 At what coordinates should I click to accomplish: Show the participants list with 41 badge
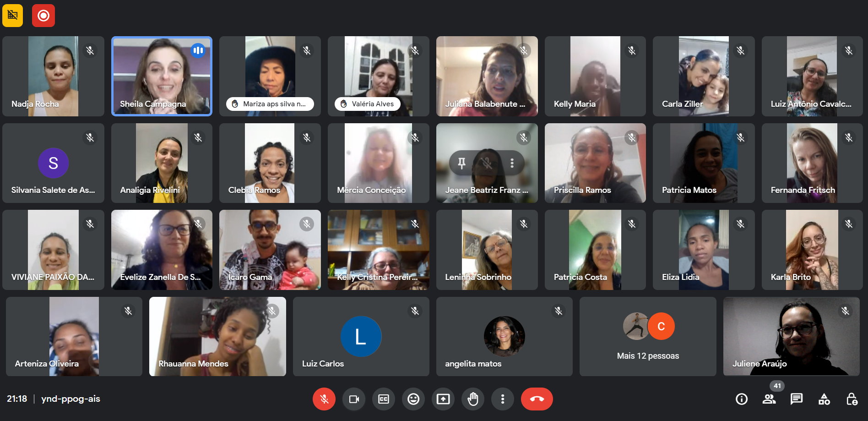(x=769, y=399)
